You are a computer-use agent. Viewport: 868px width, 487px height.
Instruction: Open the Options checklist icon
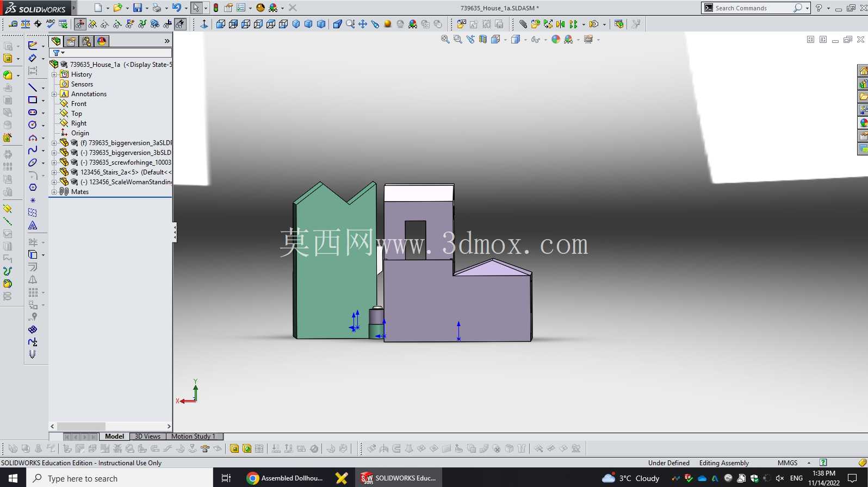[241, 8]
